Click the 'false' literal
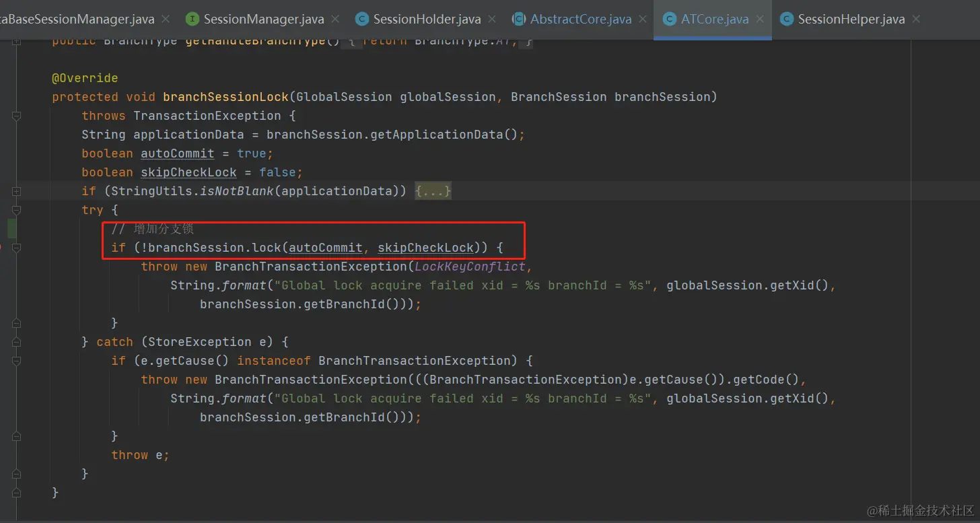This screenshot has width=980, height=523. click(x=277, y=172)
